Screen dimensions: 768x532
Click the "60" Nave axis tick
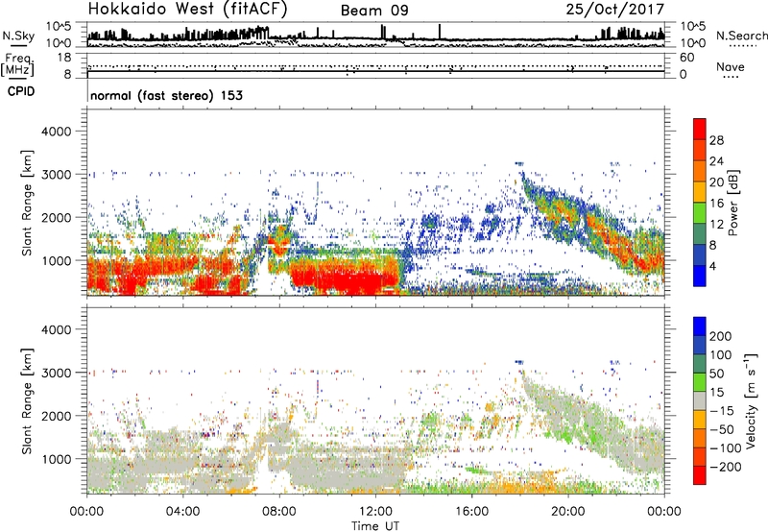686,58
